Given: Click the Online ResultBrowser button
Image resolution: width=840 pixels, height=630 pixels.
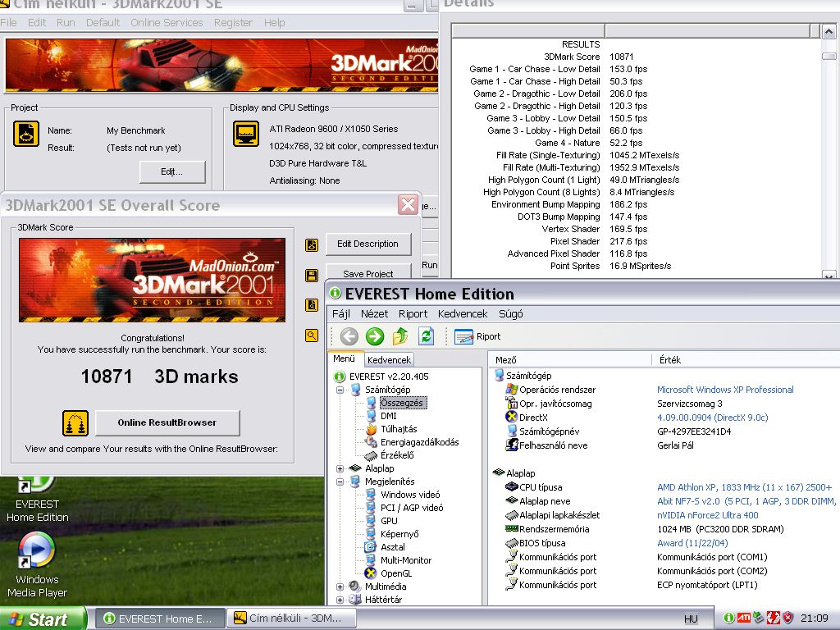Looking at the screenshot, I should (167, 422).
